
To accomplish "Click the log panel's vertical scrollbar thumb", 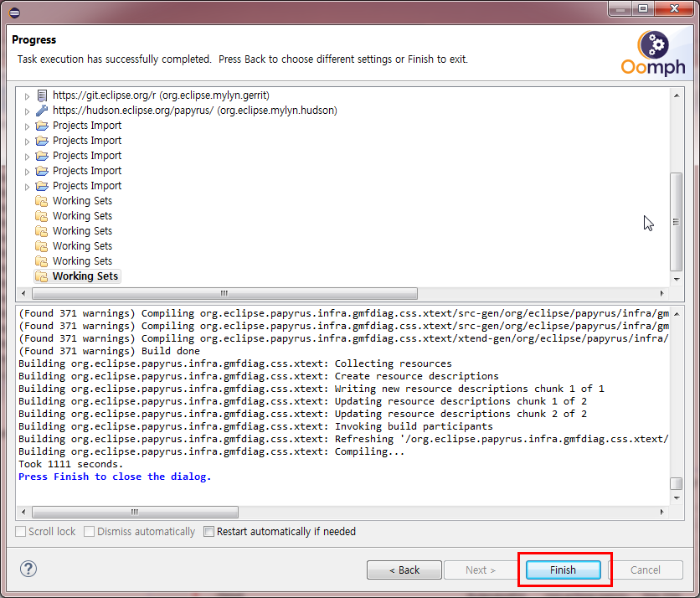I will 677,483.
